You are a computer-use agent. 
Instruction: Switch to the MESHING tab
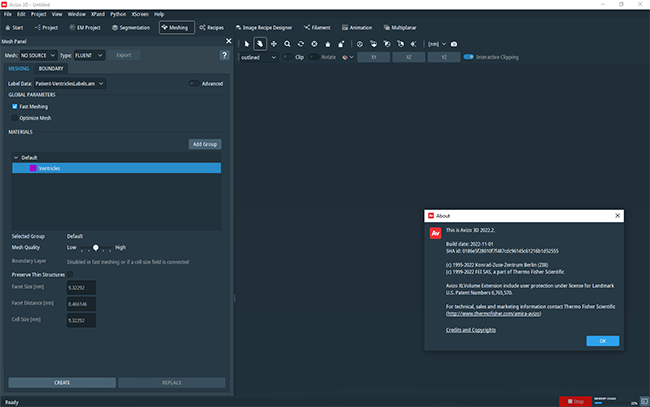[19, 69]
